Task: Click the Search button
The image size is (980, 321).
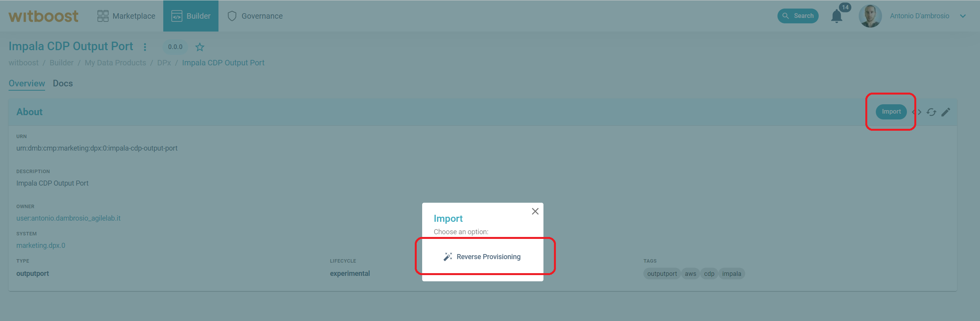Action: pyautogui.click(x=798, y=16)
